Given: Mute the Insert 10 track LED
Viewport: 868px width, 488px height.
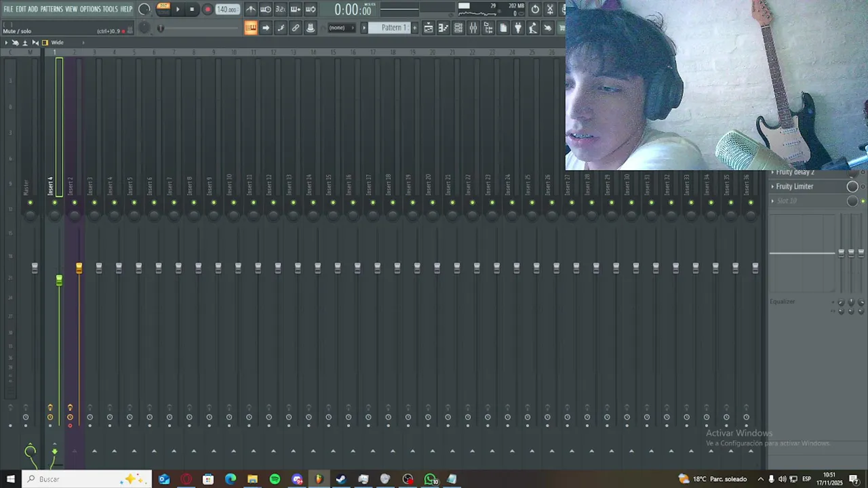Looking at the screenshot, I should pyautogui.click(x=233, y=203).
